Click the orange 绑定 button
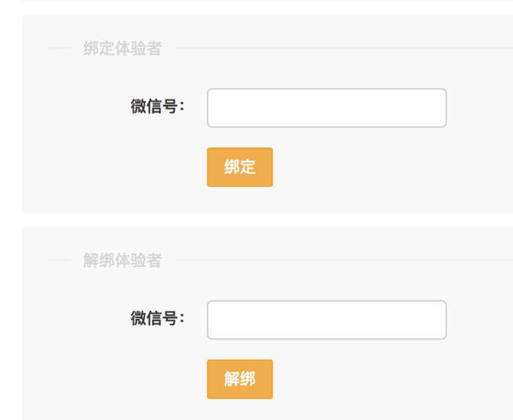 [x=239, y=167]
